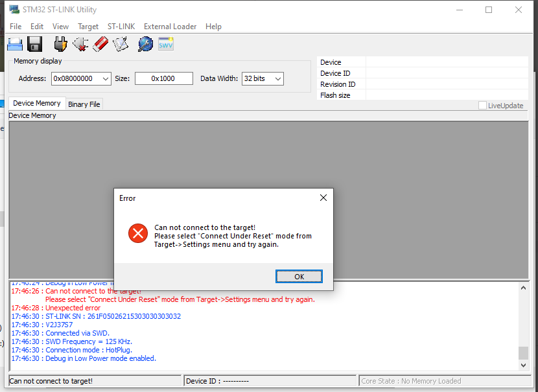
Task: Click the Revision ID label
Action: click(338, 84)
